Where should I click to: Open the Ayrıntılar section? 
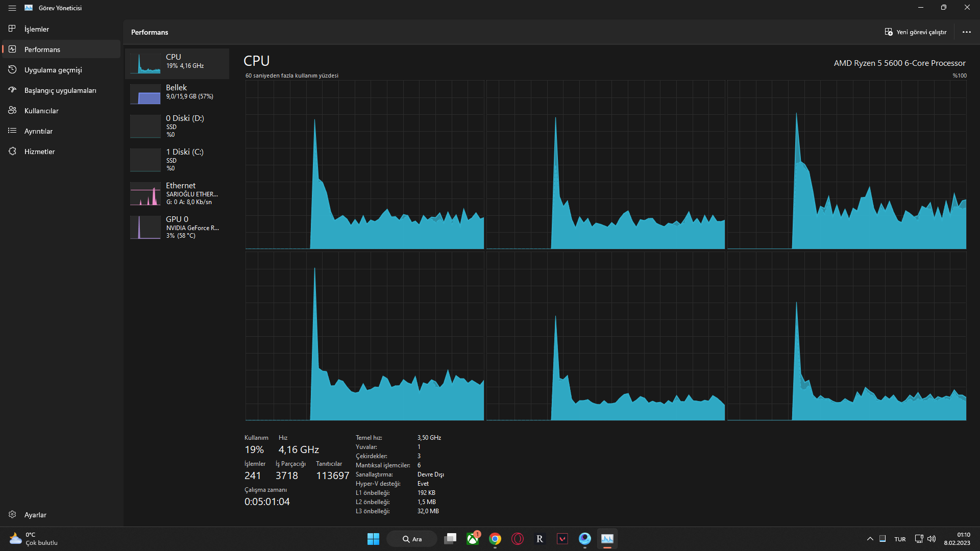coord(61,131)
